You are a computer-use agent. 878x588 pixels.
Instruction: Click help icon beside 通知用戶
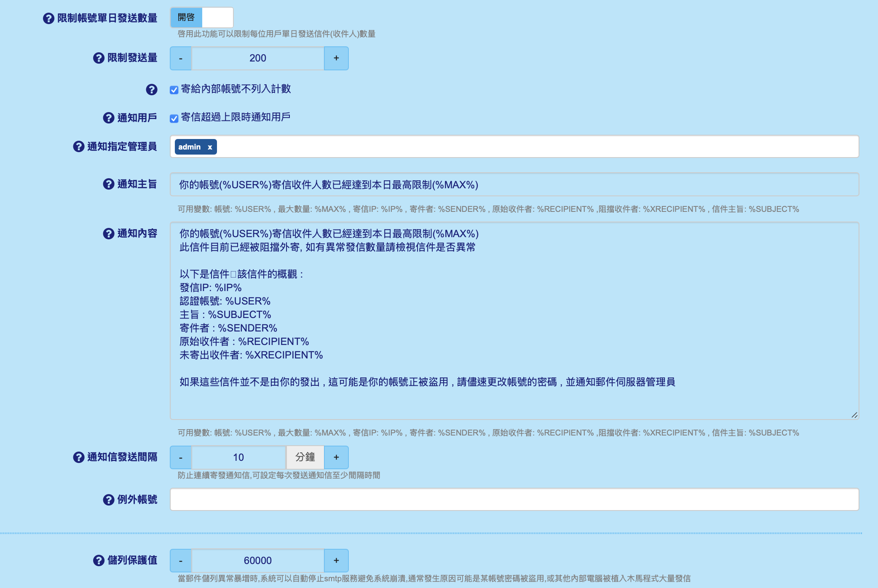pyautogui.click(x=108, y=118)
